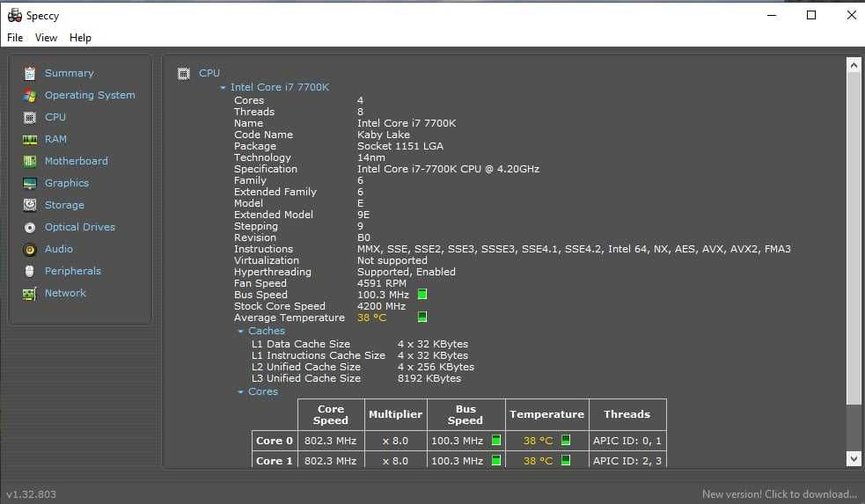The width and height of the screenshot is (865, 504).
Task: Open the Help menu
Action: click(80, 38)
